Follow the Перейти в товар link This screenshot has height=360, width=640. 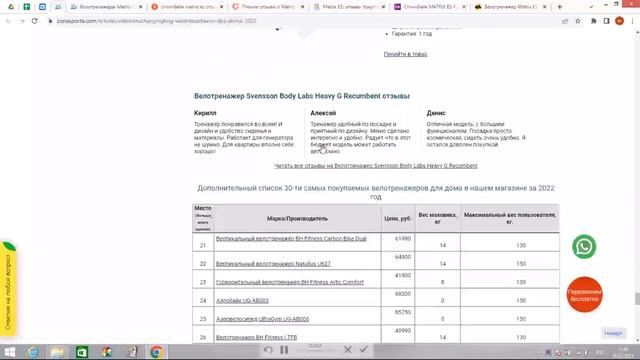[405, 54]
